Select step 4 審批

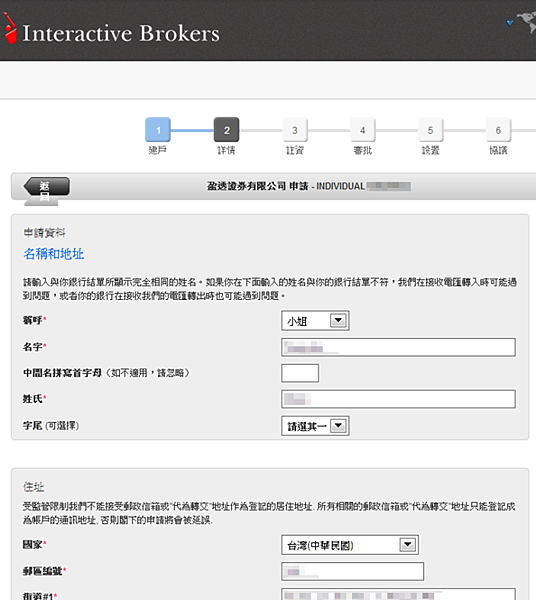click(x=363, y=130)
